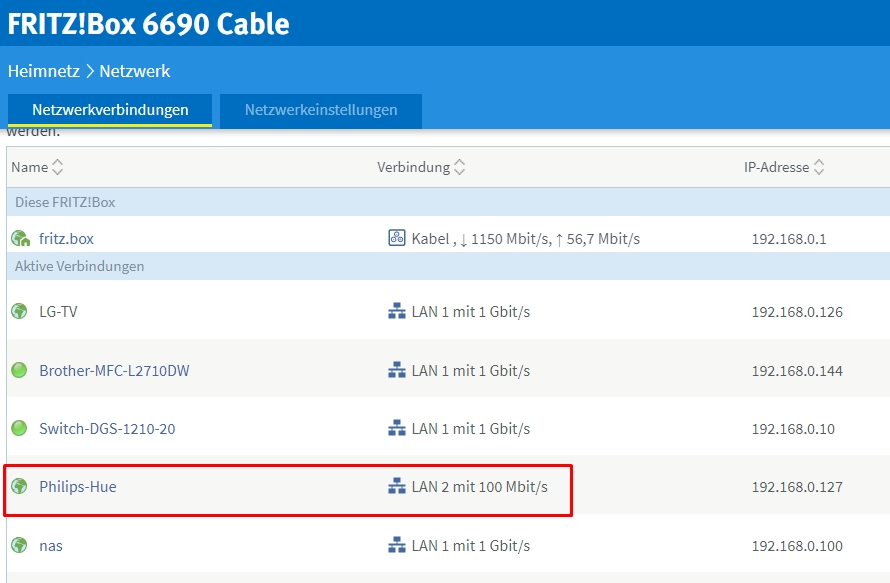The width and height of the screenshot is (890, 583).
Task: Click 'LAN 1 mit 1 Gbit/s' in Switch-DGS-1210-20 row
Action: (471, 429)
